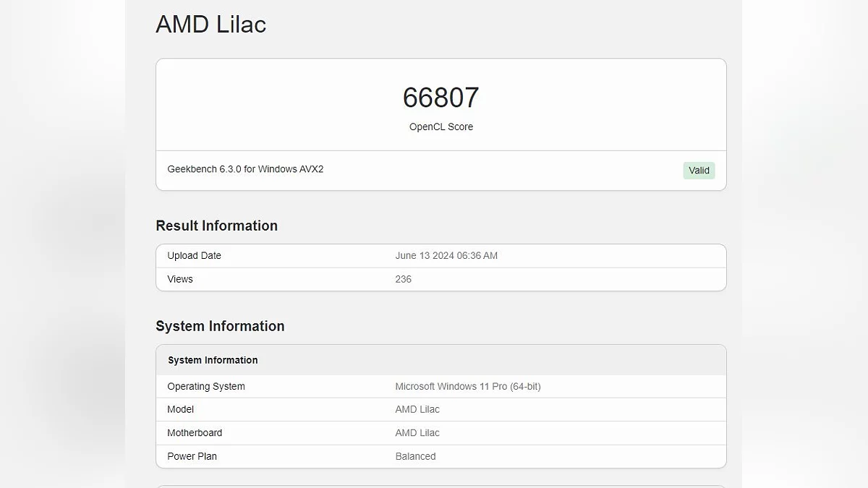Screen dimensions: 868x488
Task: Select the Operating System row label
Action: (x=206, y=386)
